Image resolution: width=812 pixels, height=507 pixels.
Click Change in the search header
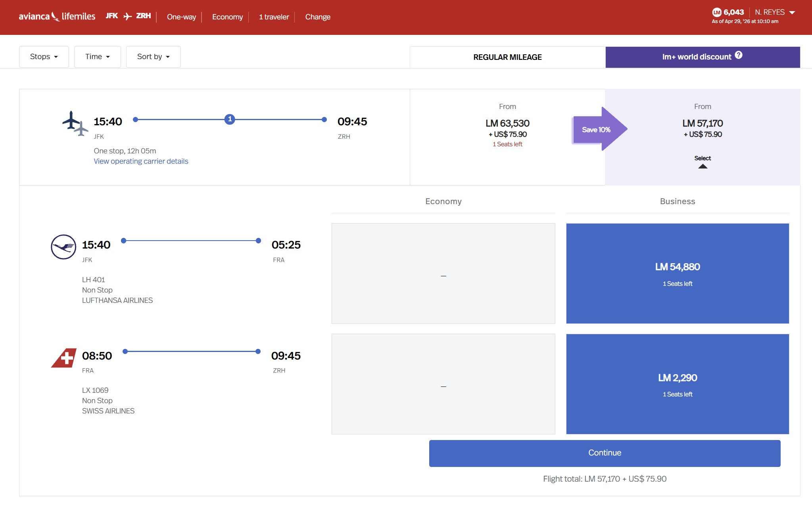click(x=318, y=17)
